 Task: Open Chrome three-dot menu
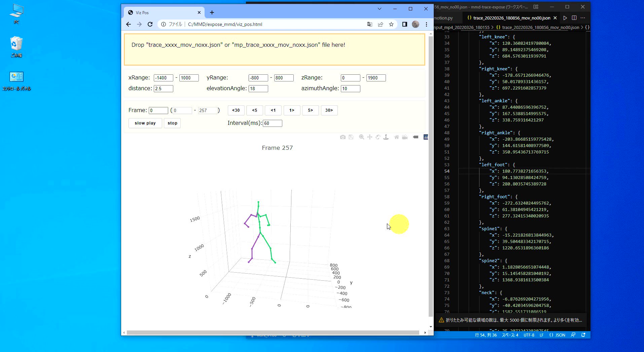coord(426,24)
